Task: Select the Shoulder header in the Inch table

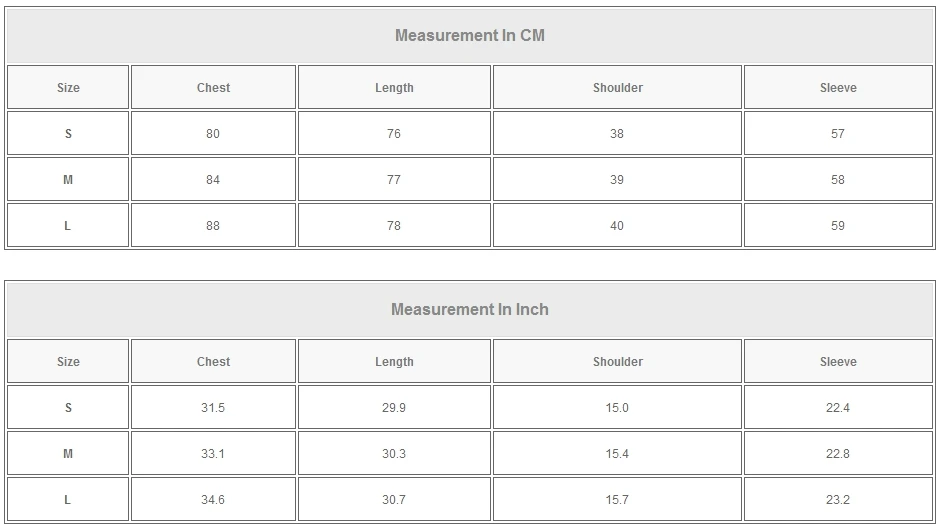Action: click(x=617, y=362)
